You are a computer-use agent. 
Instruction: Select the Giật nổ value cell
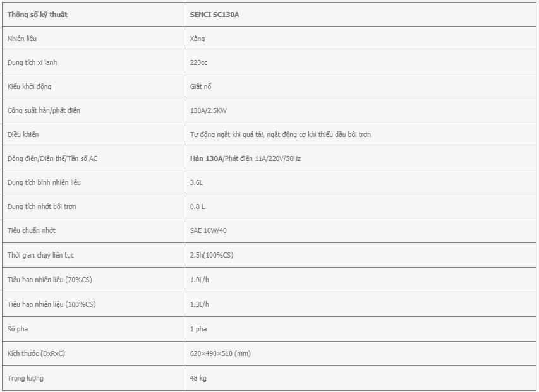[x=360, y=86]
